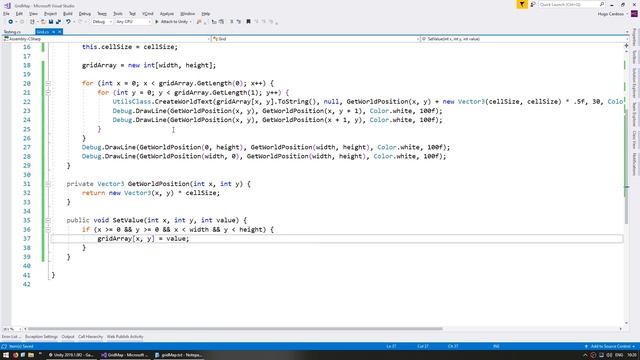Open the Error List panel tab
Image resolution: width=640 pixels, height=360 pixels.
(11, 337)
